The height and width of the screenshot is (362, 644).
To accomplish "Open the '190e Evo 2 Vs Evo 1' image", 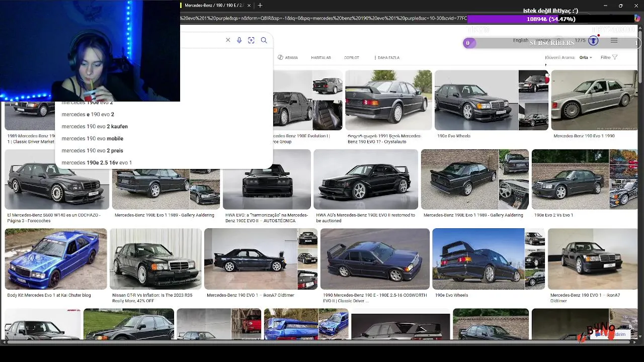I will (571, 179).
